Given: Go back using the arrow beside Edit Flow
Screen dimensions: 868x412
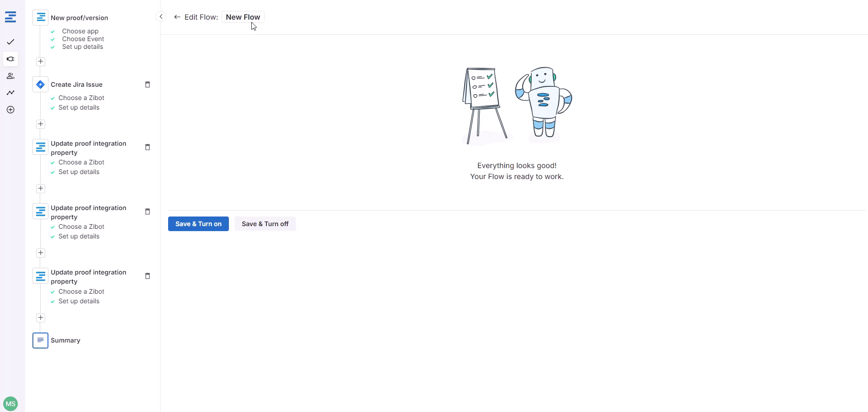Looking at the screenshot, I should pyautogui.click(x=177, y=17).
